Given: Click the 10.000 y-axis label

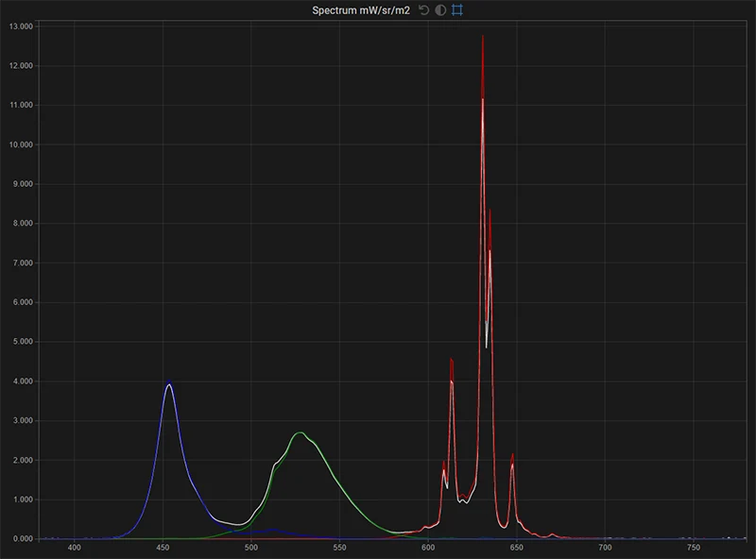Looking at the screenshot, I should [x=21, y=144].
